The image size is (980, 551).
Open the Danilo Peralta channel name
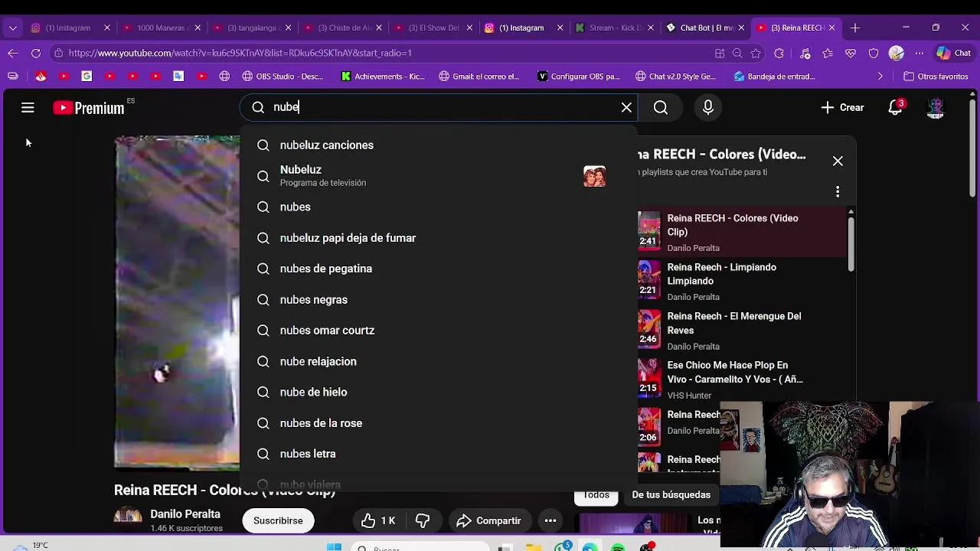pos(185,514)
